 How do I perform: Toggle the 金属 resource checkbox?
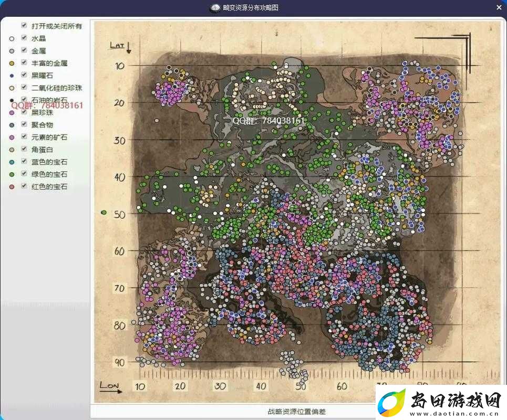pyautogui.click(x=24, y=50)
